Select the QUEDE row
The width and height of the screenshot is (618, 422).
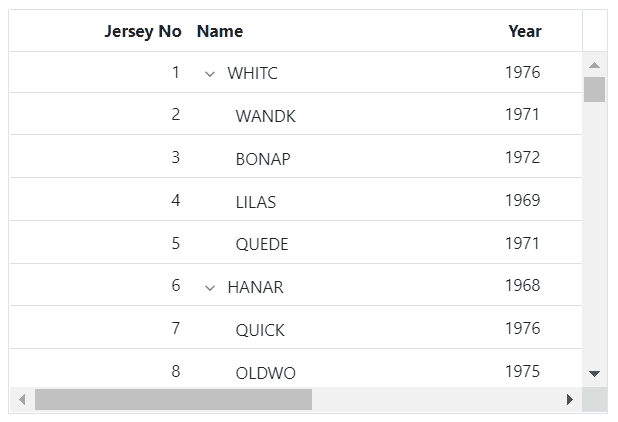(x=262, y=244)
